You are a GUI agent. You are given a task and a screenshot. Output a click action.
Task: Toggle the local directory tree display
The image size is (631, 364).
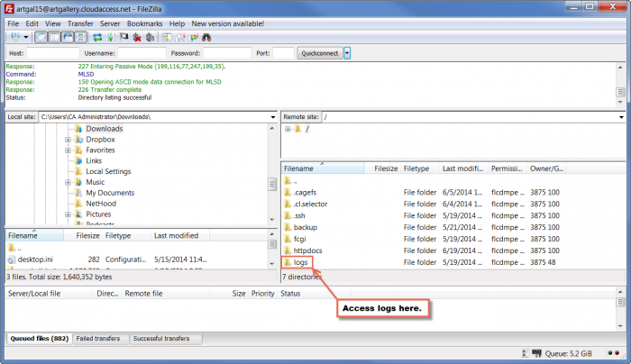(x=54, y=38)
